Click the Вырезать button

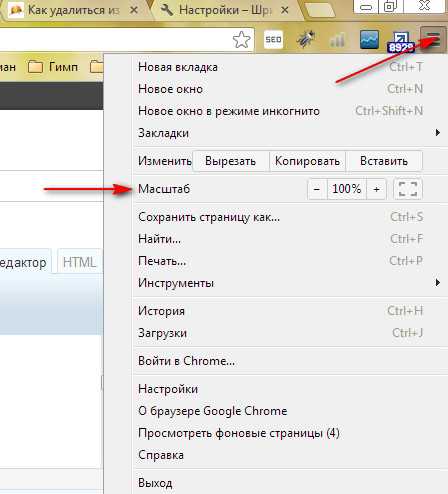(x=231, y=161)
